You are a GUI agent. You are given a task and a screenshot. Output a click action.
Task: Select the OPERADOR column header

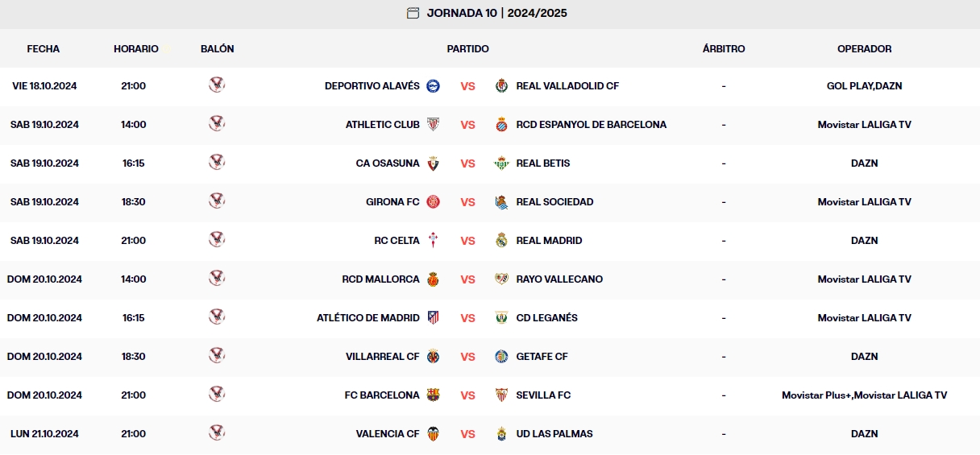(864, 48)
